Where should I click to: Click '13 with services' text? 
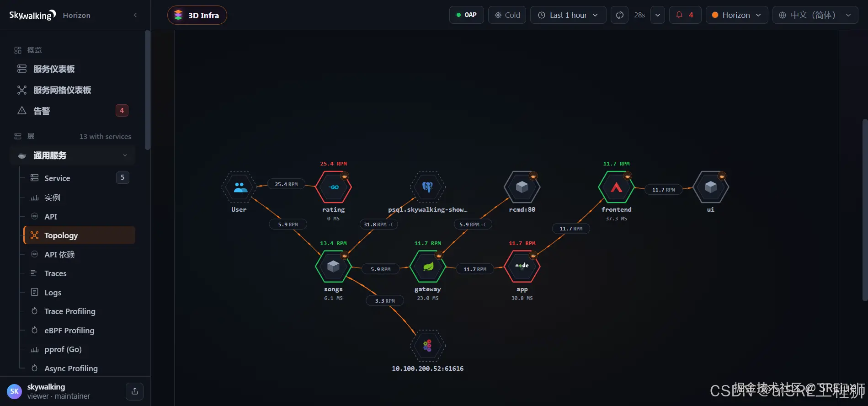(105, 136)
